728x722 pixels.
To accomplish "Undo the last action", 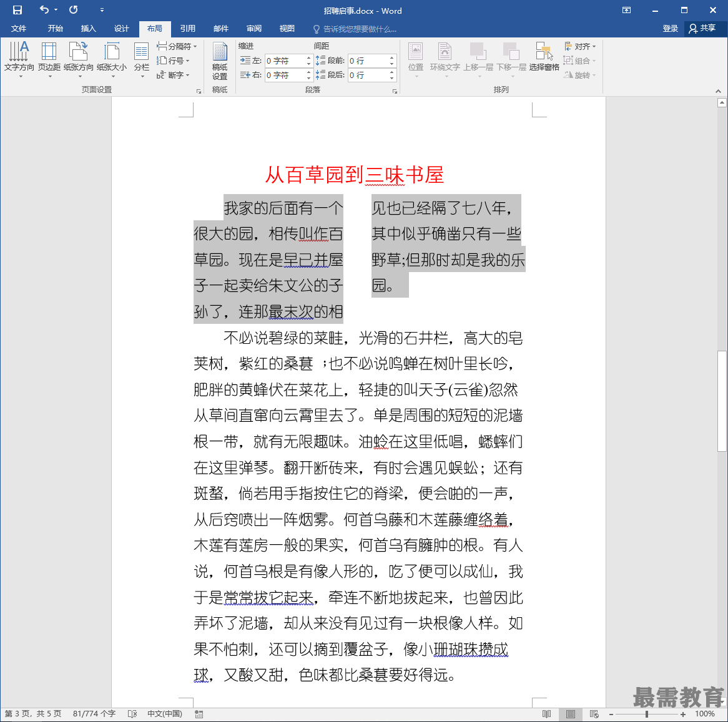I will tap(44, 10).
